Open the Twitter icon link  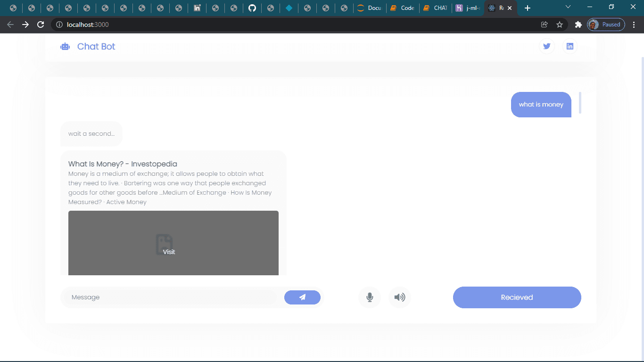pos(547,46)
